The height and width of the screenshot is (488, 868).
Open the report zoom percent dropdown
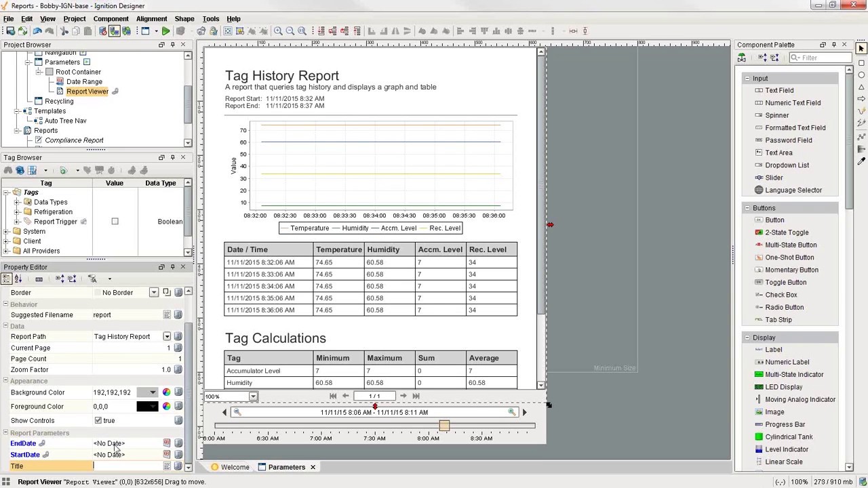(x=253, y=396)
